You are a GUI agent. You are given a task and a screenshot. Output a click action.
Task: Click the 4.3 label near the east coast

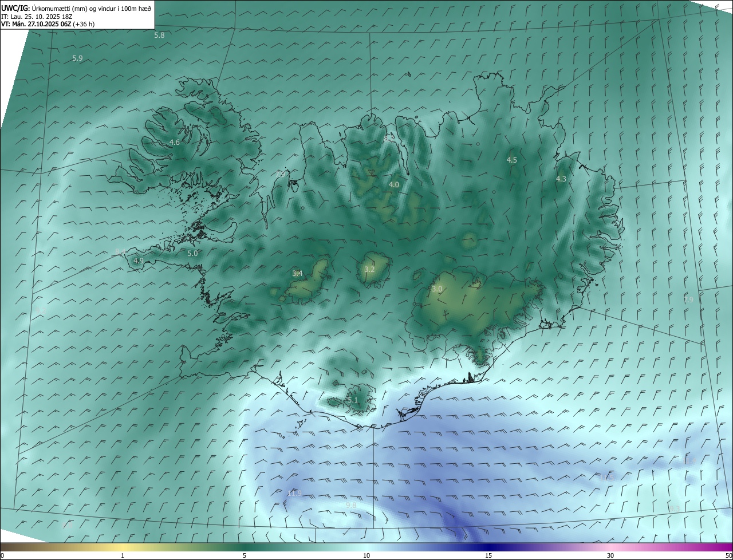[x=561, y=179]
